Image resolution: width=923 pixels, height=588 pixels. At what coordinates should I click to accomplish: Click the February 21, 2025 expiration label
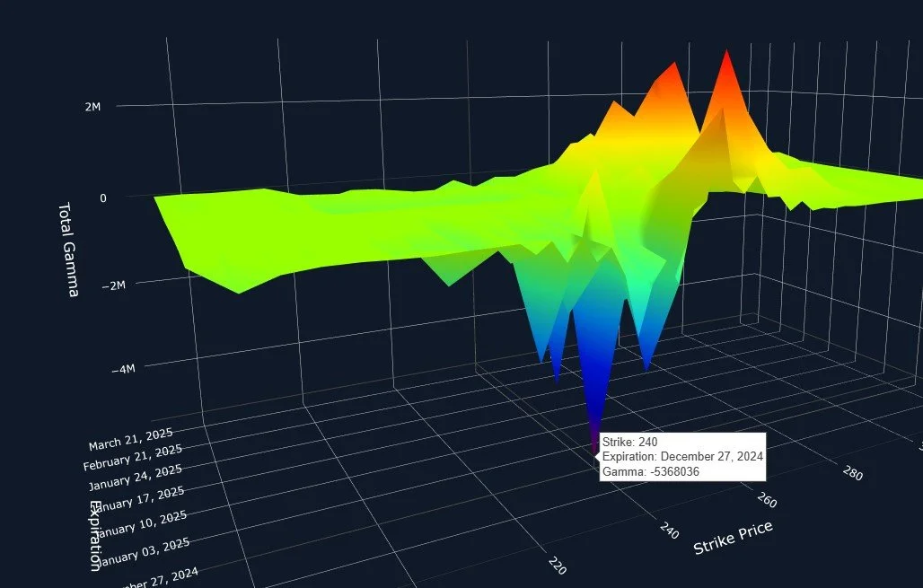pos(133,458)
